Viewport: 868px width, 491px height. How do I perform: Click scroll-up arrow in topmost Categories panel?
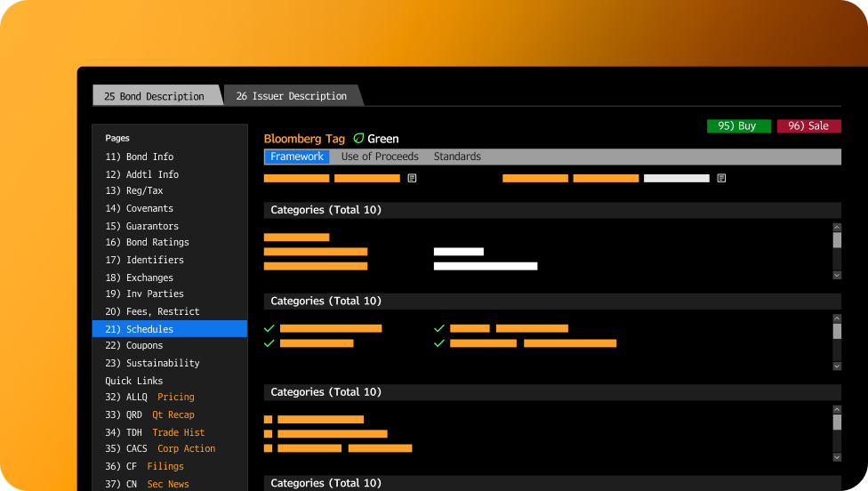point(837,228)
